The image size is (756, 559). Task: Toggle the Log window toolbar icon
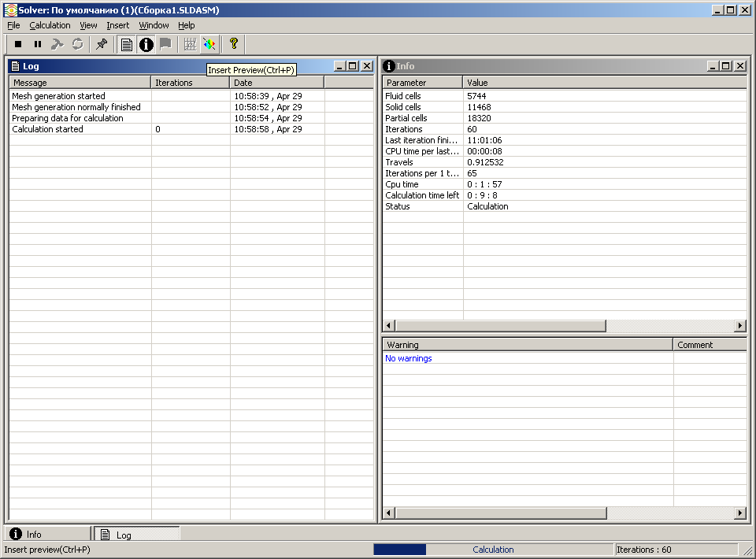[x=126, y=44]
